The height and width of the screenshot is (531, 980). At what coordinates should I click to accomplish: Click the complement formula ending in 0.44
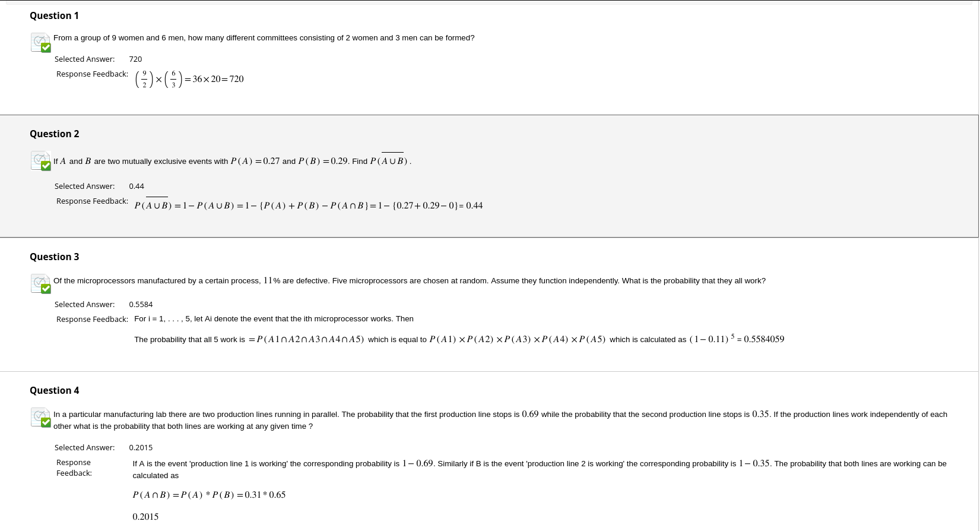click(x=308, y=204)
